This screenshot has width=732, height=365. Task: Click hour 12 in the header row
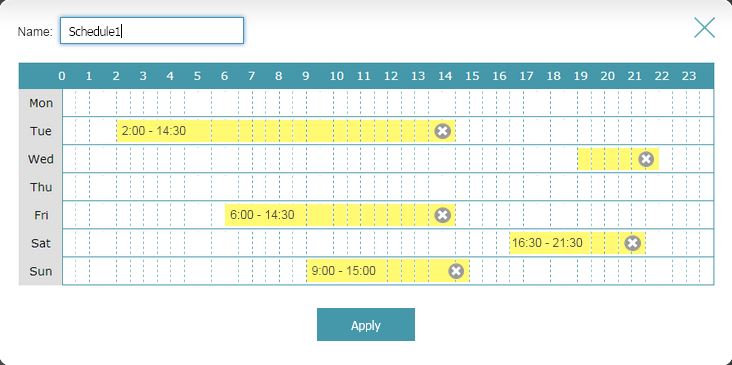391,76
